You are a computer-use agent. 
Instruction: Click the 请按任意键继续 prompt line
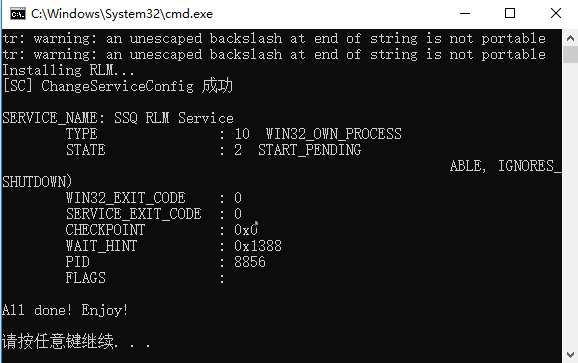[76, 341]
